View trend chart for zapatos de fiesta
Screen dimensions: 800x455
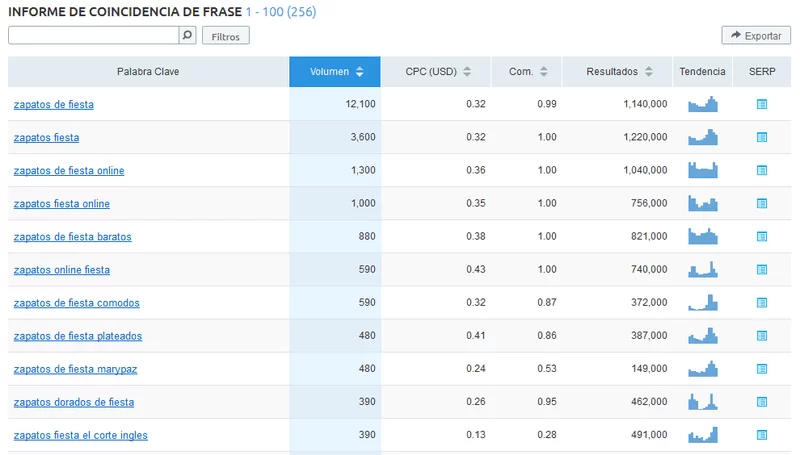point(703,104)
